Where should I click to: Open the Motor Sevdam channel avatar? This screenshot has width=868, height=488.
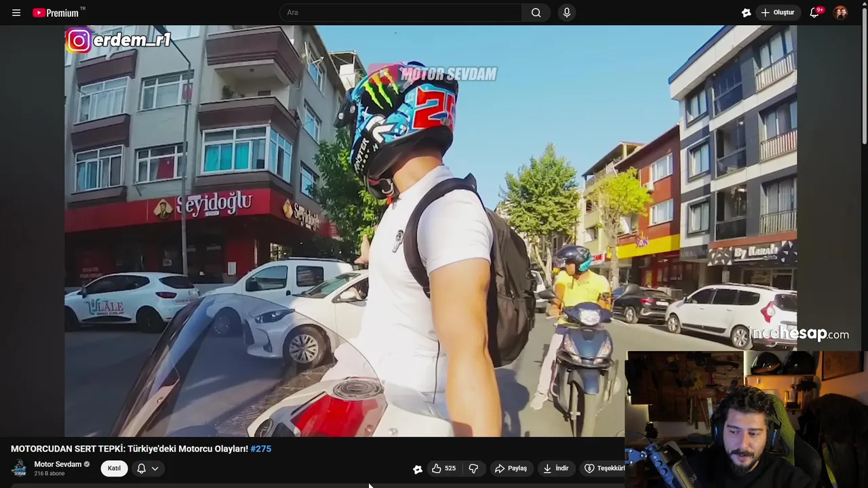19,468
